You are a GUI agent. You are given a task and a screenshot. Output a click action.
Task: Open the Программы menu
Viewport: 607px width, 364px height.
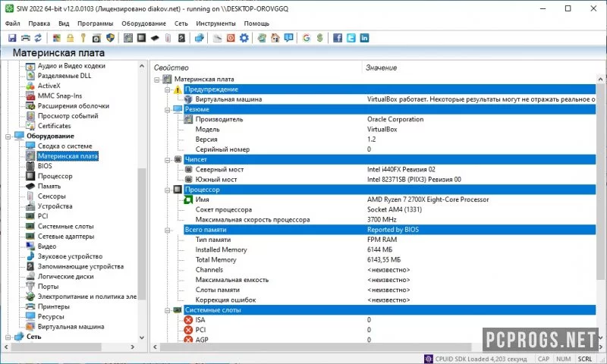(x=96, y=24)
